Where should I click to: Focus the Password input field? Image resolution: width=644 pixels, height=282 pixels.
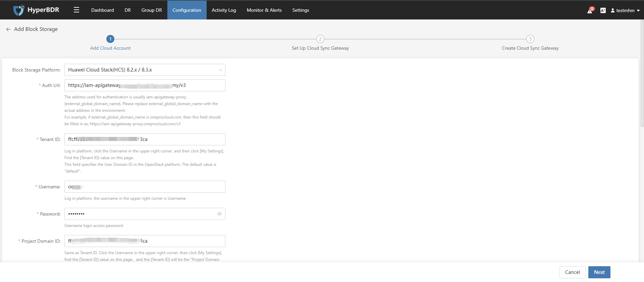pyautogui.click(x=145, y=214)
